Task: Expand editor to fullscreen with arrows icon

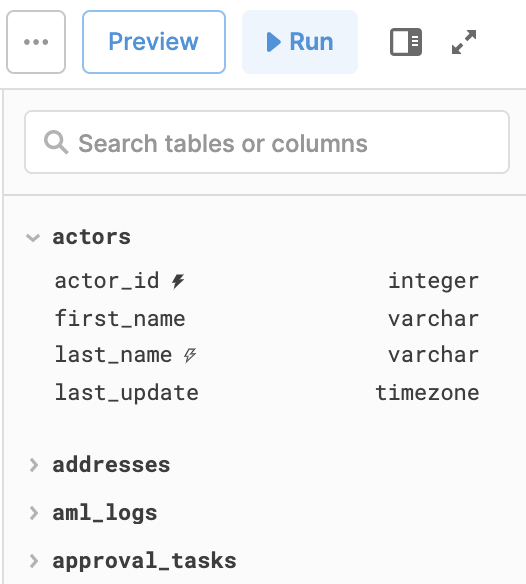Action: tap(464, 42)
